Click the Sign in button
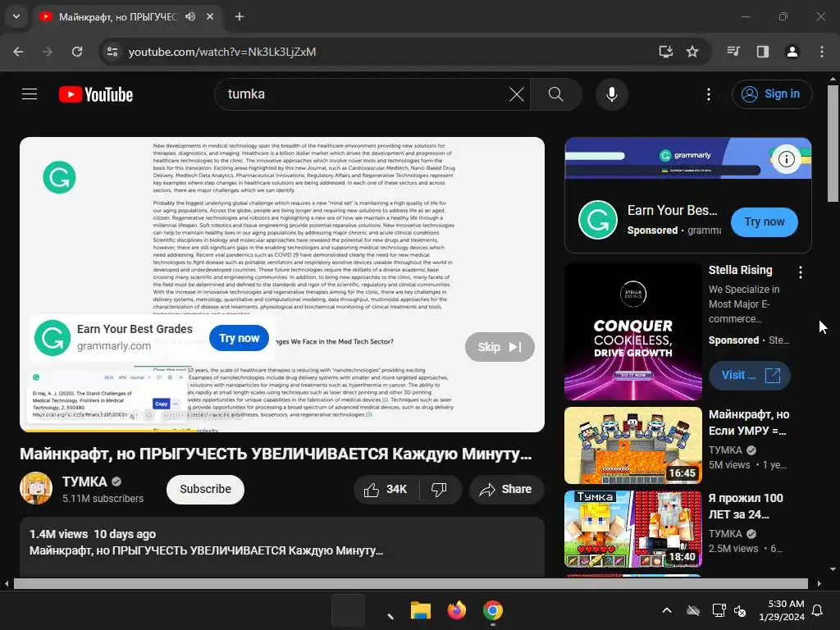 [x=772, y=94]
